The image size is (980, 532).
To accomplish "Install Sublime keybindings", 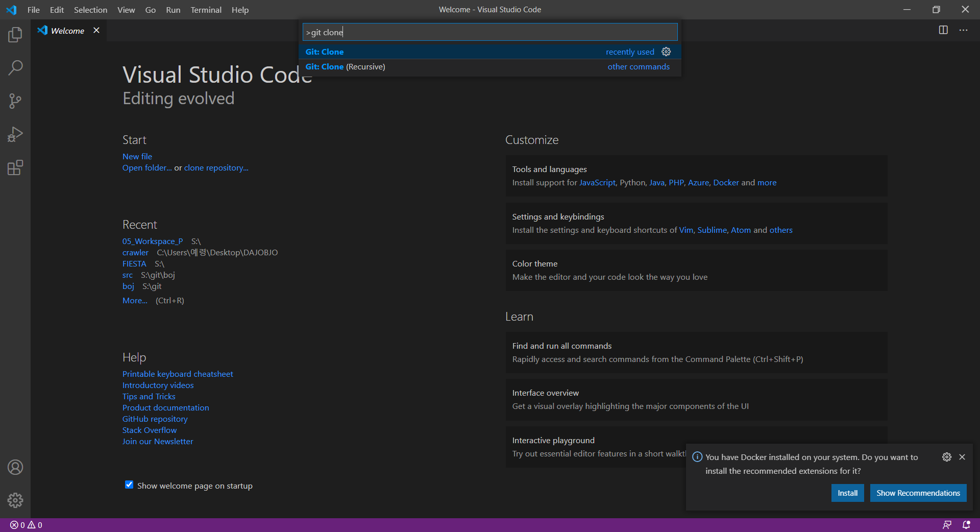I will tap(712, 230).
